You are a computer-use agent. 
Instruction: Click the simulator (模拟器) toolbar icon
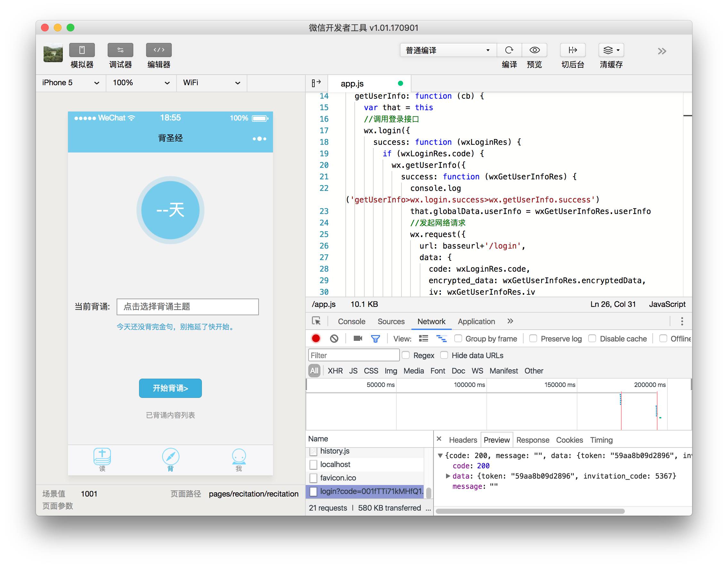82,50
